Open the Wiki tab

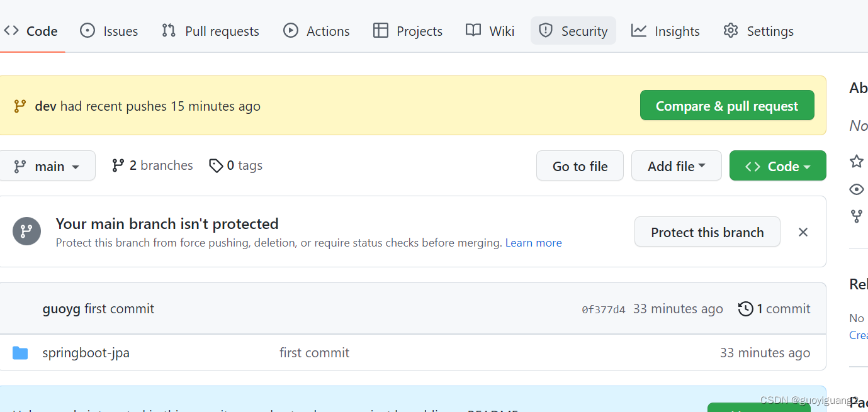point(490,31)
